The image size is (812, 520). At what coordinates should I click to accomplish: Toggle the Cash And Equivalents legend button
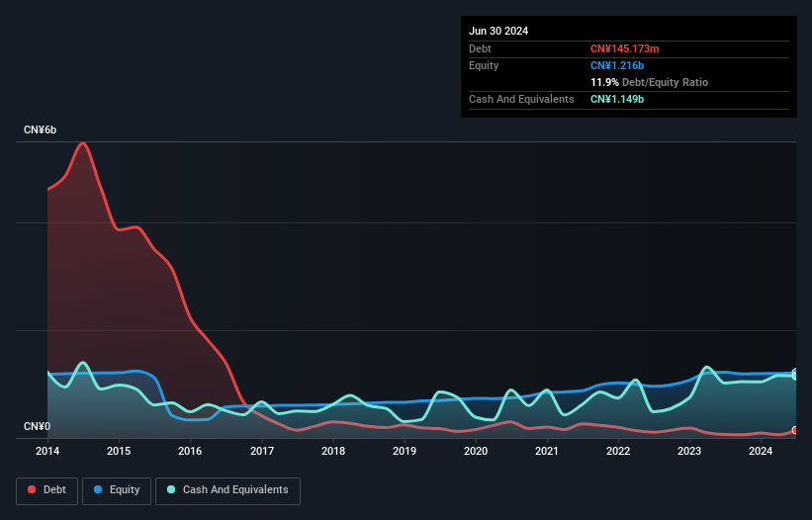227,490
